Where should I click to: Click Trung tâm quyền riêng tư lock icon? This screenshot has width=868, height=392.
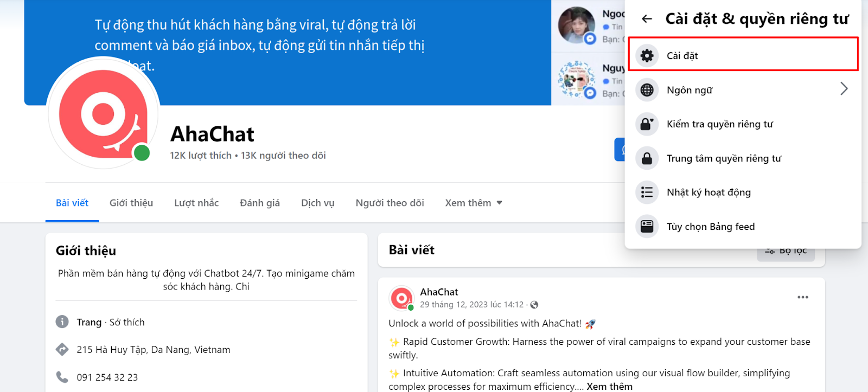tap(647, 158)
